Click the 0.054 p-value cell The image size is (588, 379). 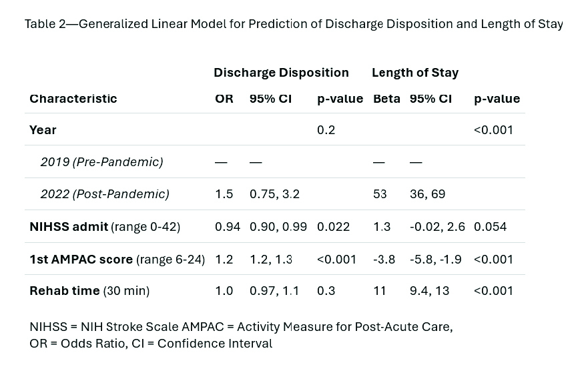click(490, 227)
